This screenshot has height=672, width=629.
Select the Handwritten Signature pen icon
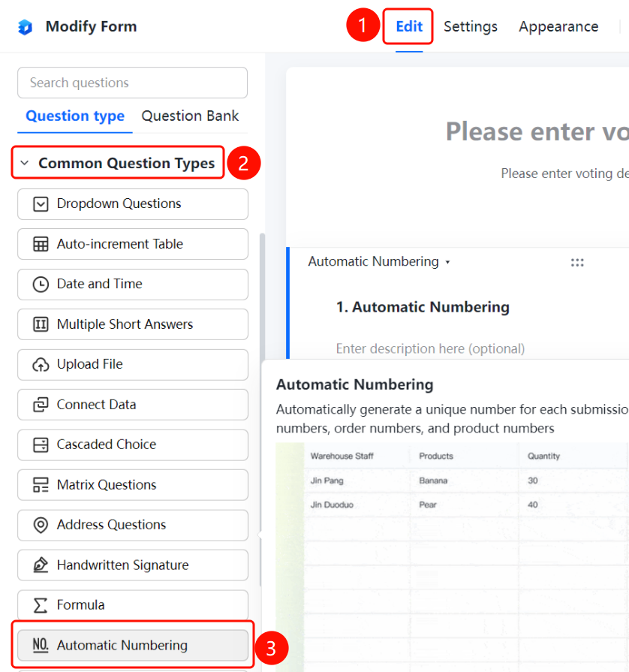41,565
